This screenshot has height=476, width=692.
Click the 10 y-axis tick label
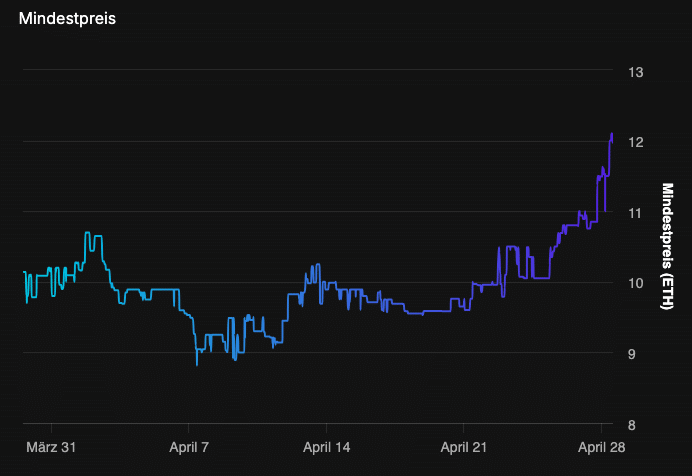635,283
